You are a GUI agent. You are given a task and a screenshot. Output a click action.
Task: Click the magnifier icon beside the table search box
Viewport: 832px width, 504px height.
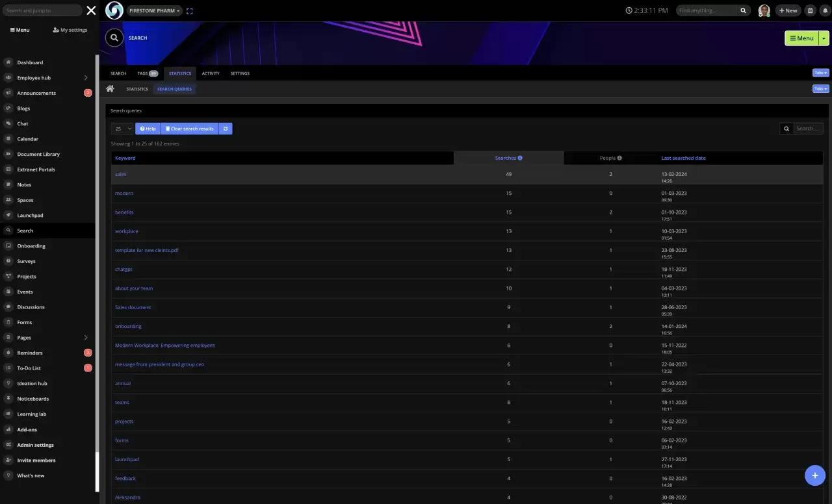[x=786, y=128]
